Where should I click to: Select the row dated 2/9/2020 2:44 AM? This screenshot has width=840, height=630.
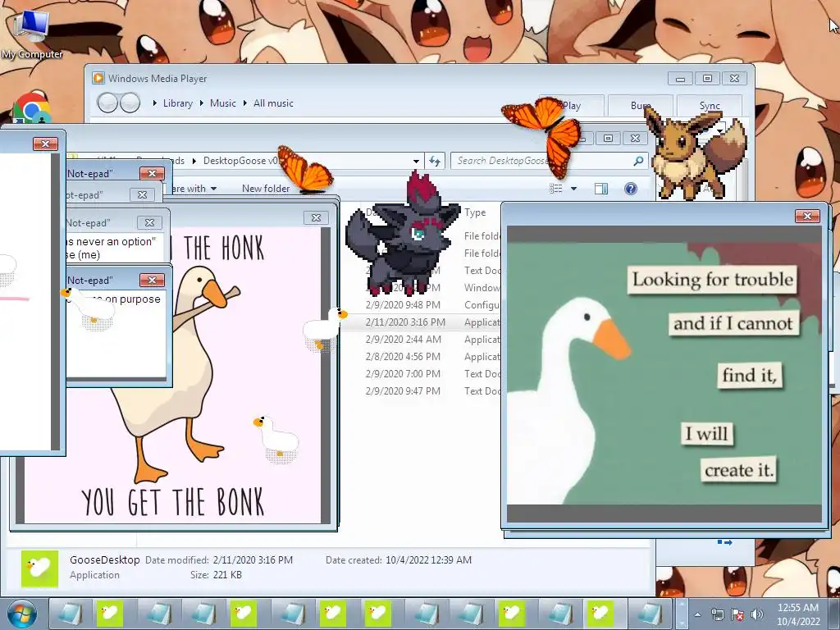422,339
